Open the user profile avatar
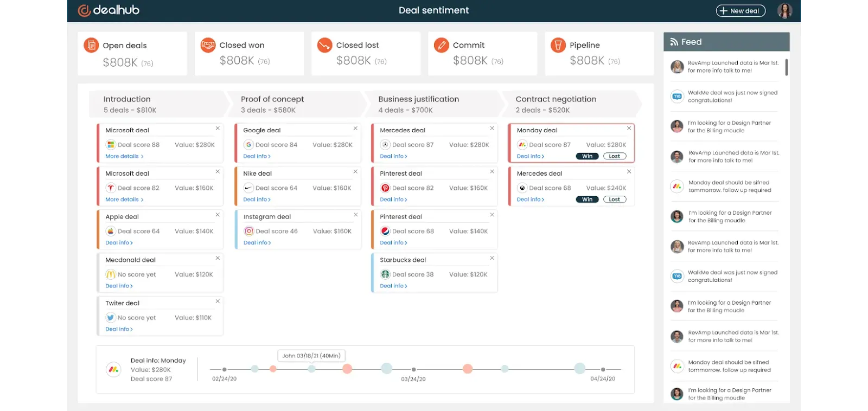Viewport: 868px width, 411px height. (784, 10)
